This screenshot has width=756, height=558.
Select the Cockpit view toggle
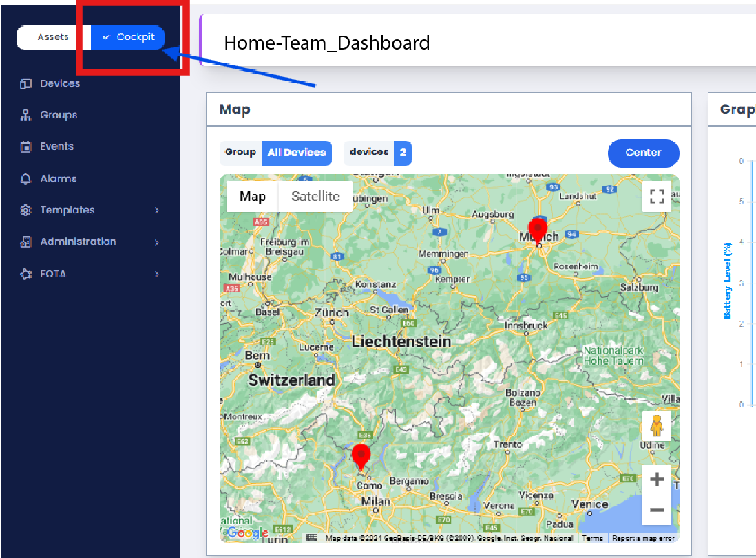coord(128,37)
